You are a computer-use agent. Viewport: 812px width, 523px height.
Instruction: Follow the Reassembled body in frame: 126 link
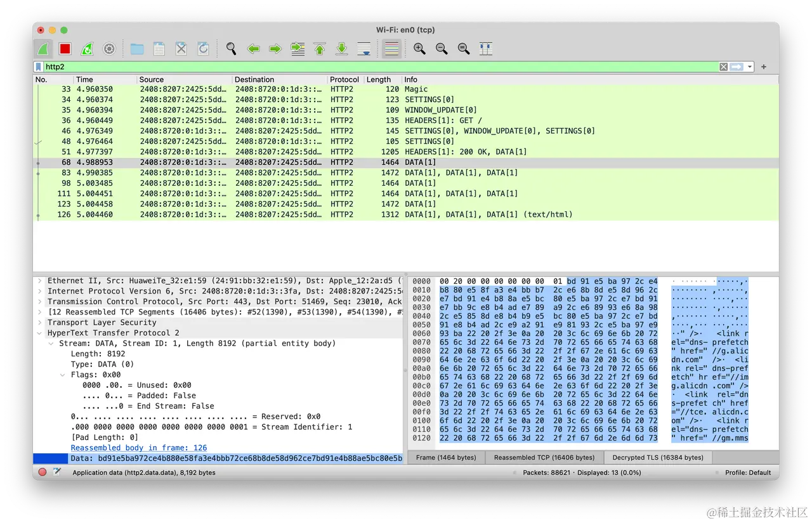[x=139, y=448]
